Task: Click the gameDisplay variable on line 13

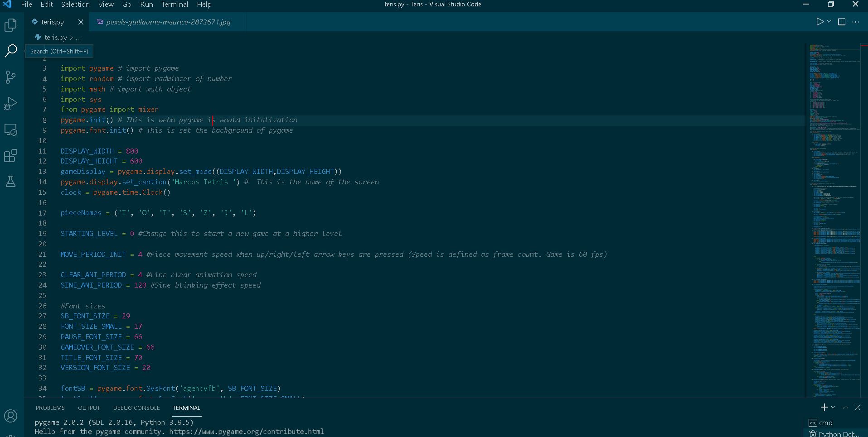Action: tap(83, 172)
